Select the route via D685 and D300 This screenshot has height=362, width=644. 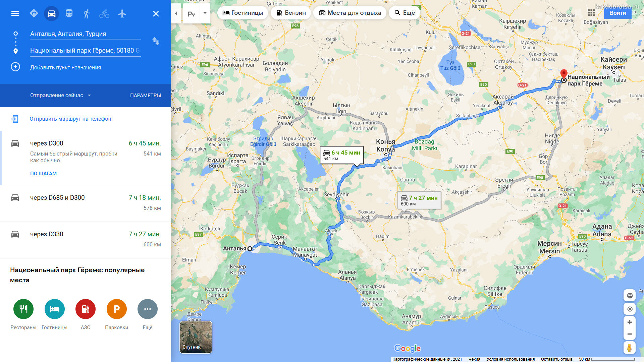coord(86,203)
